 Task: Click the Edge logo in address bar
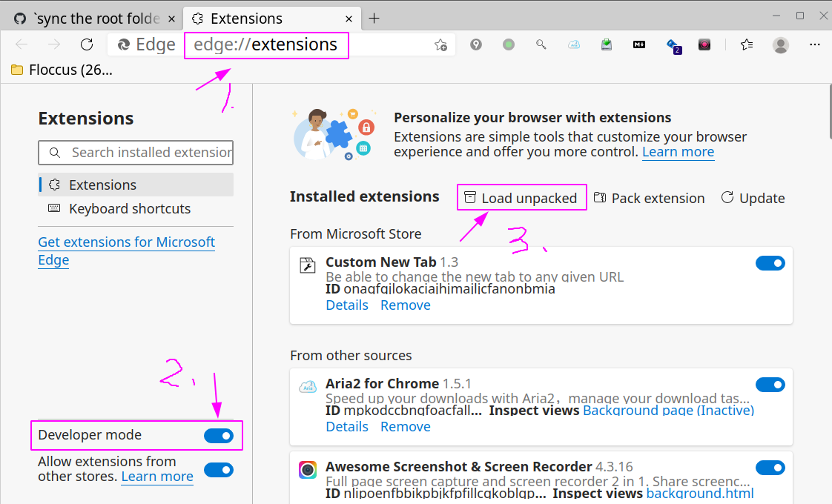[124, 44]
